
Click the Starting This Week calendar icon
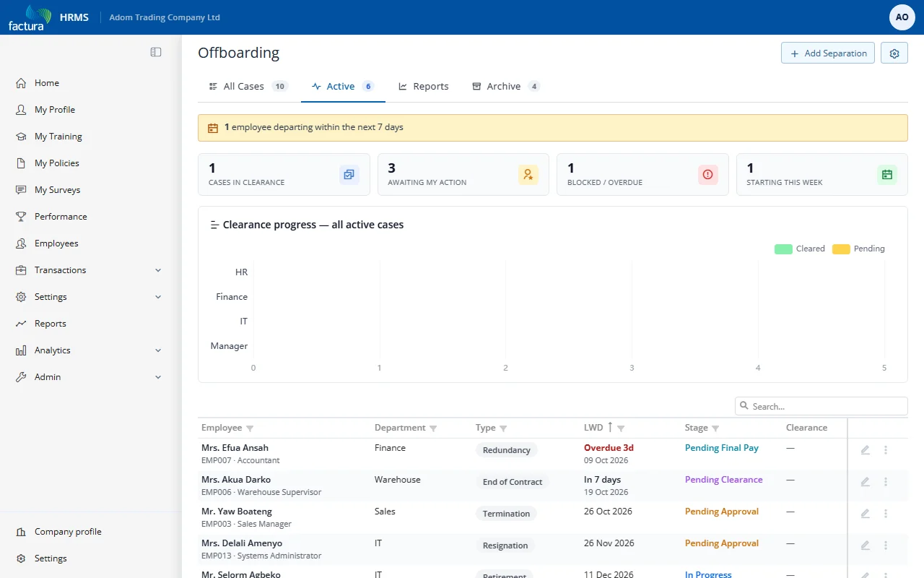[x=887, y=174]
